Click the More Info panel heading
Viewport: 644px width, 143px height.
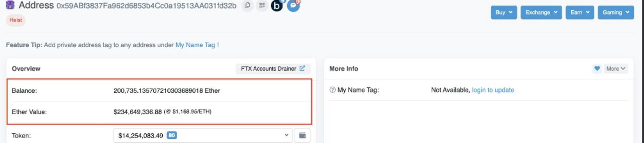pyautogui.click(x=344, y=69)
